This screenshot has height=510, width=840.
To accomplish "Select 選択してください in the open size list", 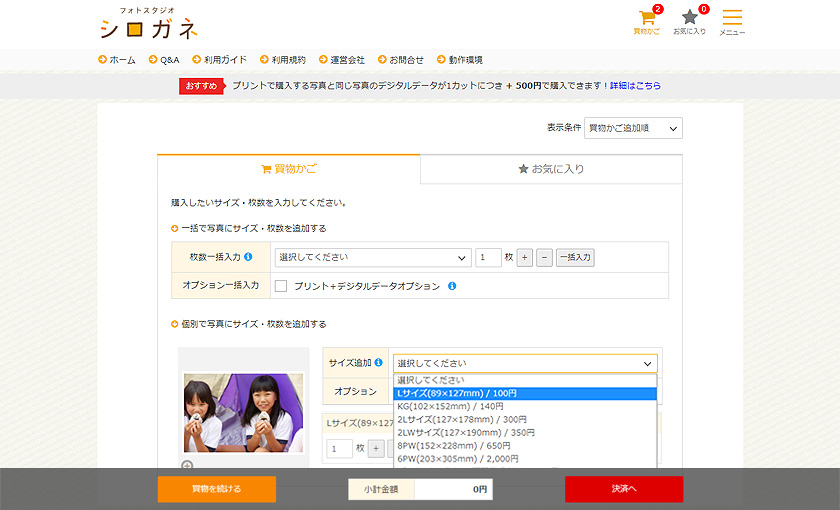I will (525, 380).
